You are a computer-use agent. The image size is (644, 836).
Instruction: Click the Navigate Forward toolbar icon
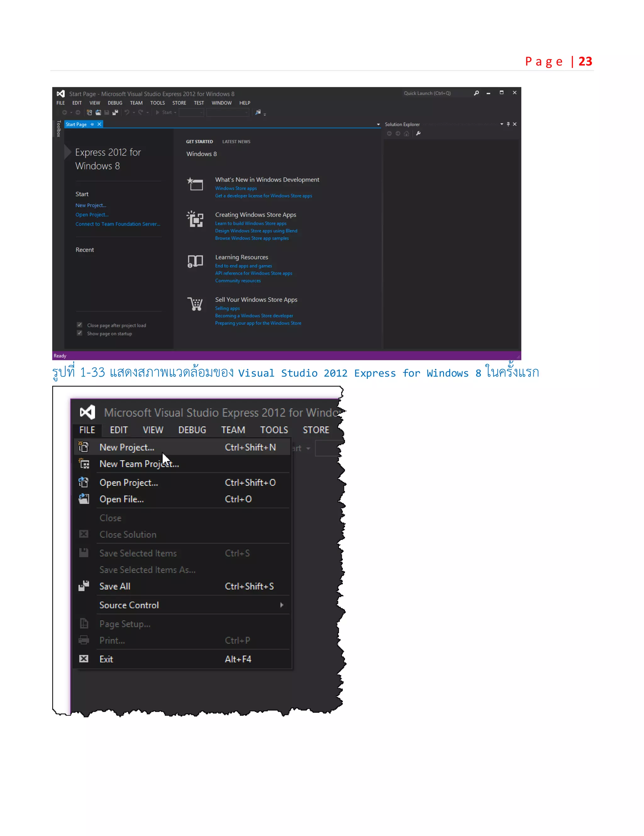(78, 113)
